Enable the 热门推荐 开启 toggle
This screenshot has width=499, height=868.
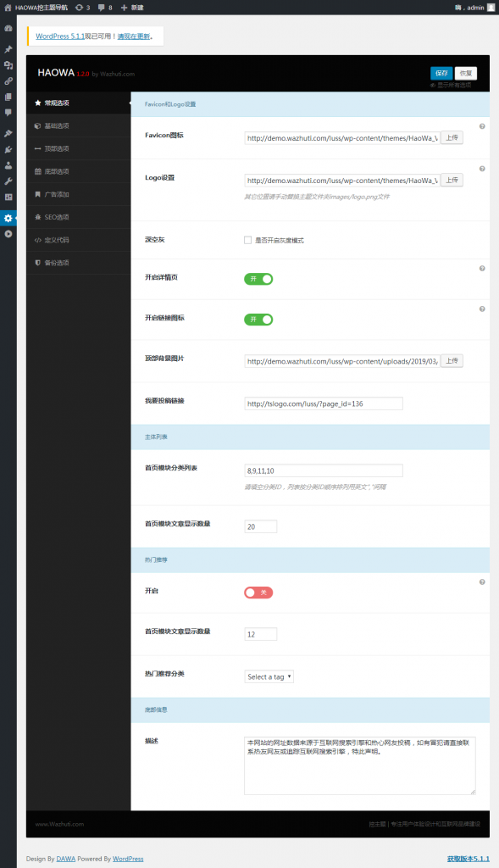pyautogui.click(x=258, y=593)
